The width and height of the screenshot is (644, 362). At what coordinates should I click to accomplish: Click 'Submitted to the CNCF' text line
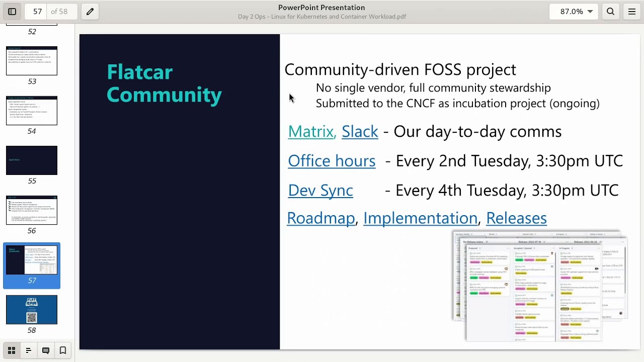pyautogui.click(x=458, y=104)
